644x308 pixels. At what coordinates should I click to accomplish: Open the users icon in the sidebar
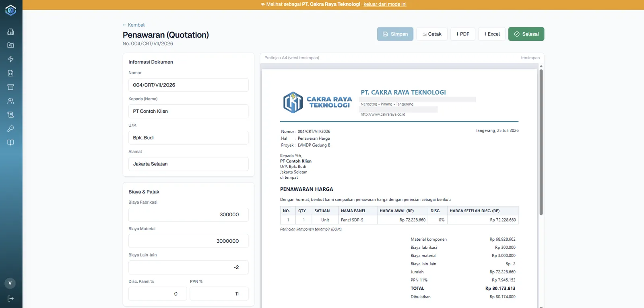(x=11, y=101)
